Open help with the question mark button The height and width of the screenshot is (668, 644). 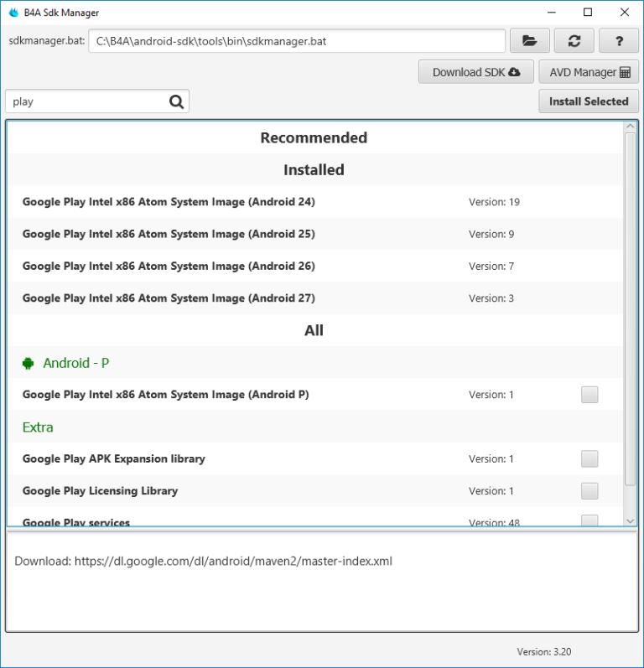pyautogui.click(x=619, y=41)
